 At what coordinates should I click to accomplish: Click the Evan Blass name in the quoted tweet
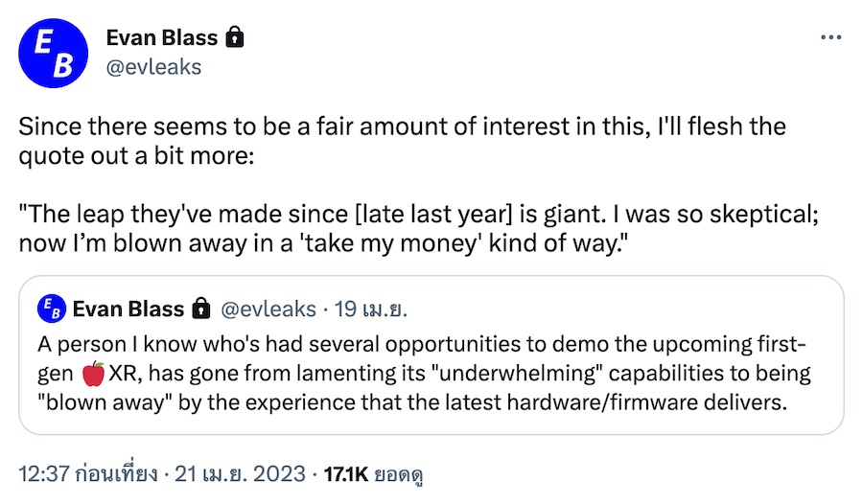click(x=128, y=309)
